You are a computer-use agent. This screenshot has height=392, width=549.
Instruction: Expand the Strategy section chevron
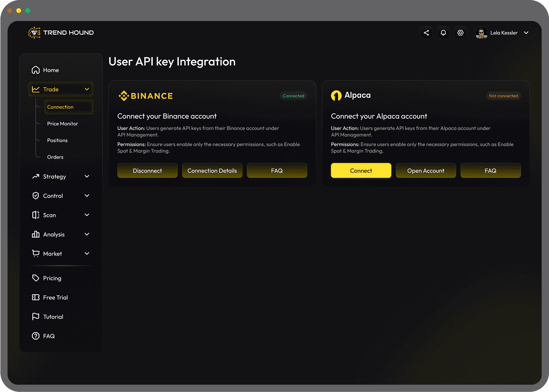point(87,176)
